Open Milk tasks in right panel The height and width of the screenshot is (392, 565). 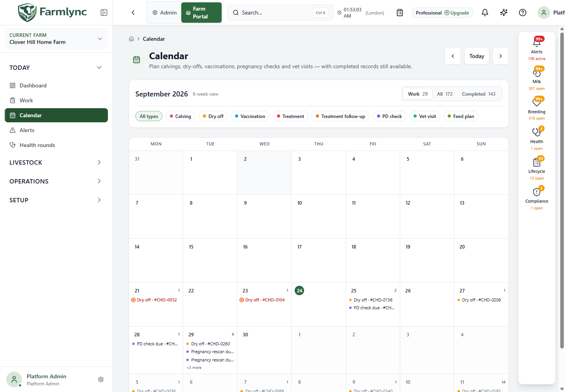click(537, 78)
